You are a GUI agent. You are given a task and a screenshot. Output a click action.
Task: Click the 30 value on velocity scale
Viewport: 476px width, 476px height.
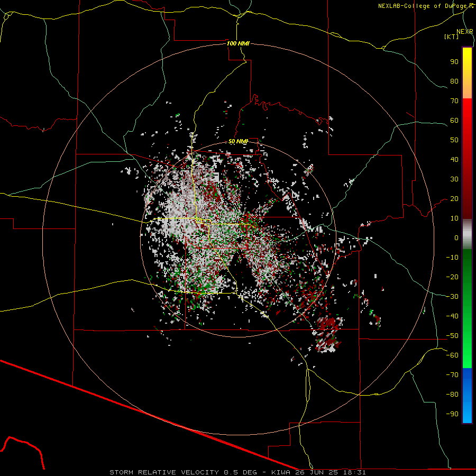click(x=454, y=179)
